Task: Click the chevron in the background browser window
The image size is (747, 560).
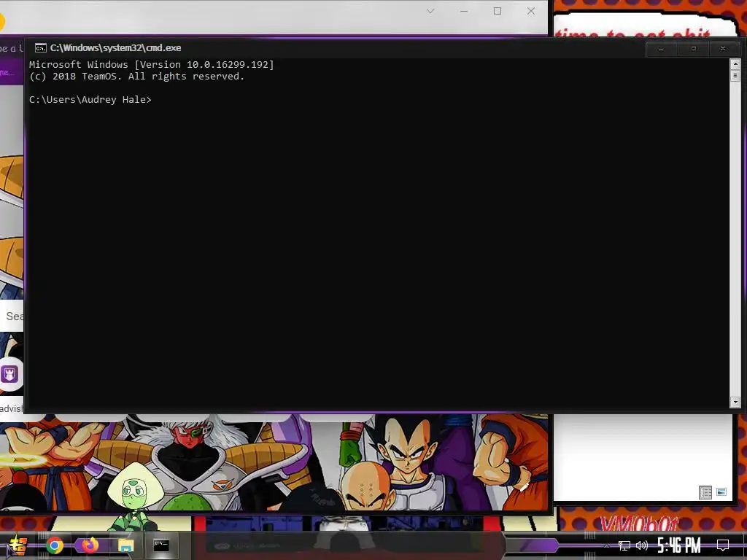Action: [x=430, y=11]
